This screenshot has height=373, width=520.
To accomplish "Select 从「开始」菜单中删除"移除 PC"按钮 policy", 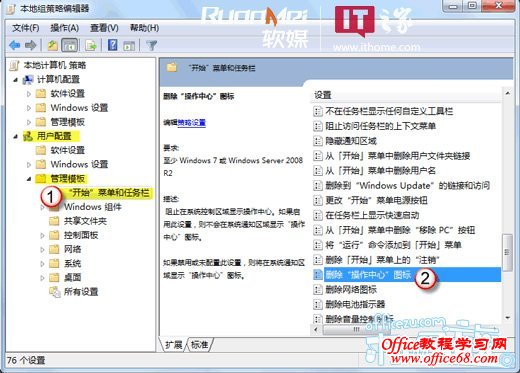I will click(x=400, y=230).
